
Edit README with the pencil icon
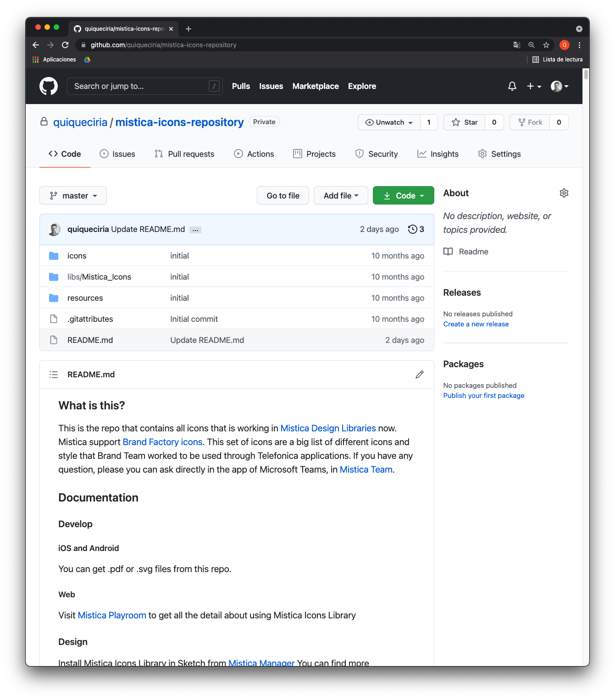pyautogui.click(x=420, y=375)
